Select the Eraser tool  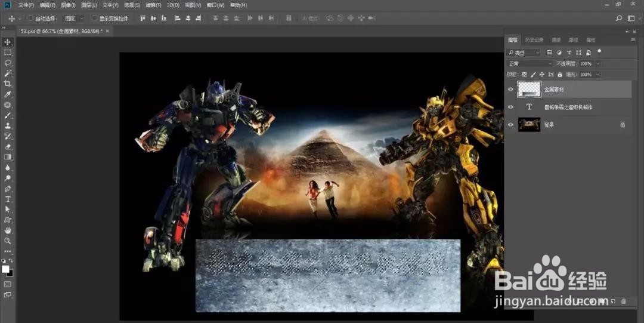click(7, 147)
